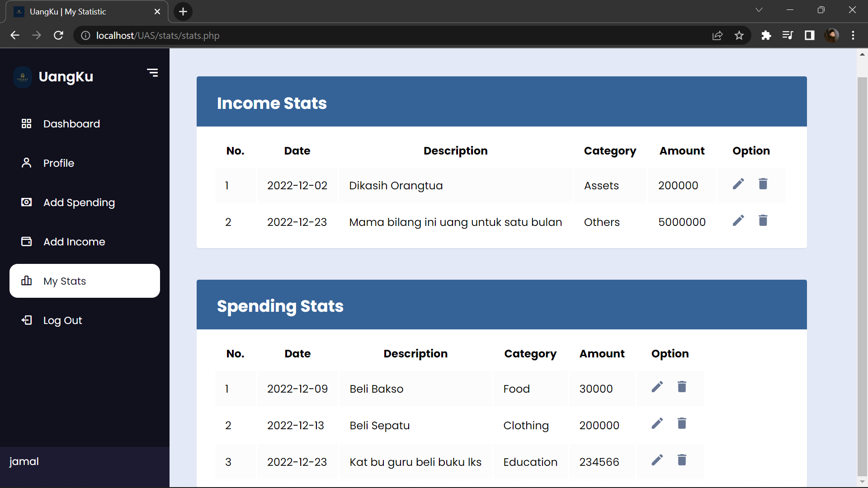Viewport: 868px width, 488px height.
Task: Delete the "Mama bilang" income entry
Action: 763,221
